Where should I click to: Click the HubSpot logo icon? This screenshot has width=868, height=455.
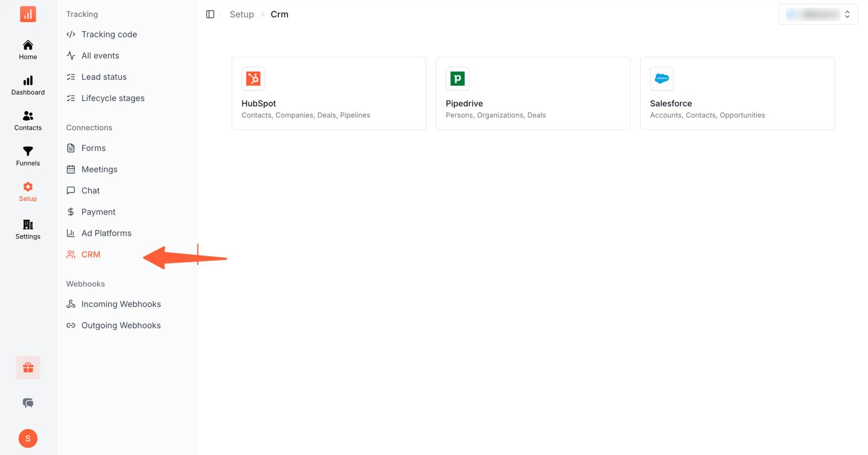tap(253, 79)
